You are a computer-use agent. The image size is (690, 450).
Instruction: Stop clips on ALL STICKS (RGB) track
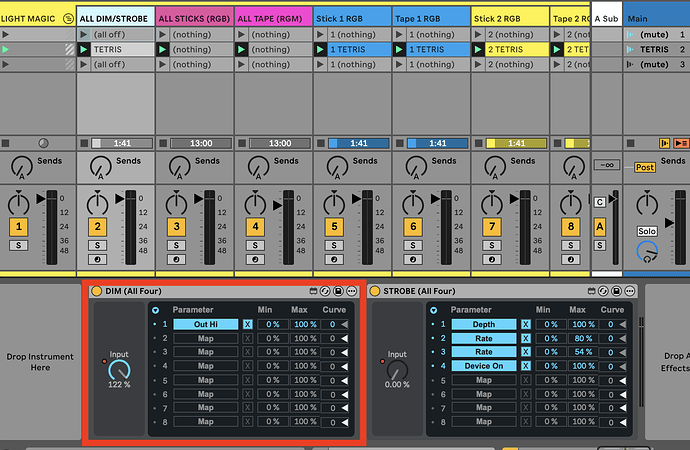click(164, 143)
